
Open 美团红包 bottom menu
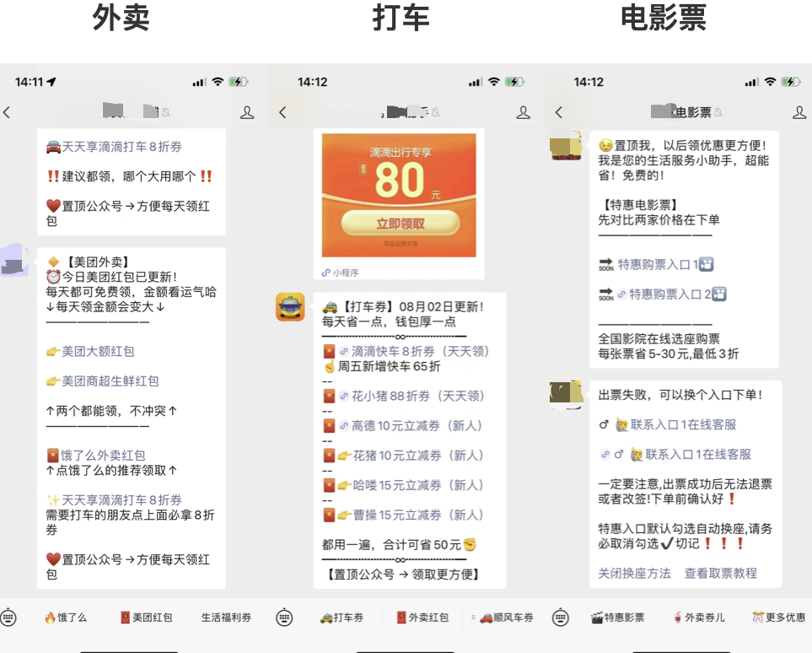tap(146, 618)
